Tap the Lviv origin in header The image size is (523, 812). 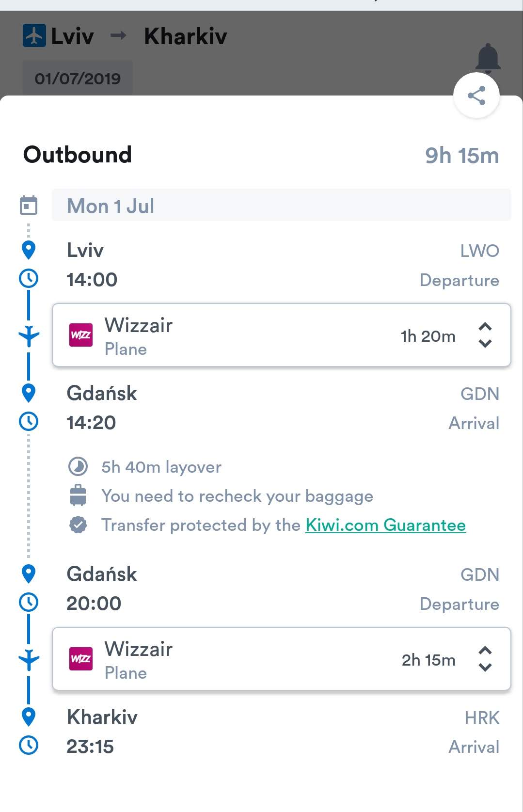(x=72, y=36)
